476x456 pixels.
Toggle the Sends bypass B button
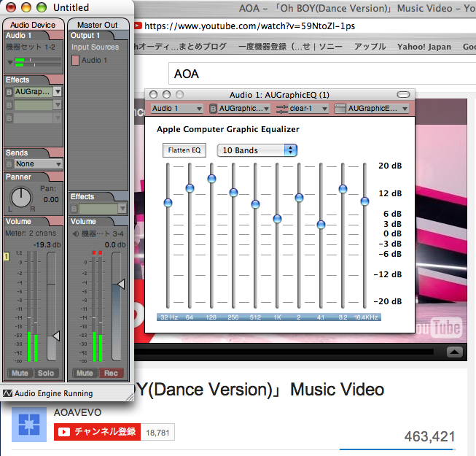9,164
